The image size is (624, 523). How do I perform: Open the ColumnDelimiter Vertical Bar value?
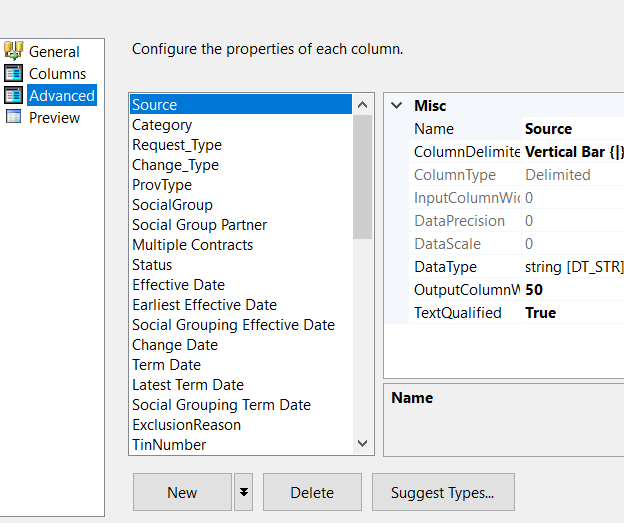click(573, 152)
